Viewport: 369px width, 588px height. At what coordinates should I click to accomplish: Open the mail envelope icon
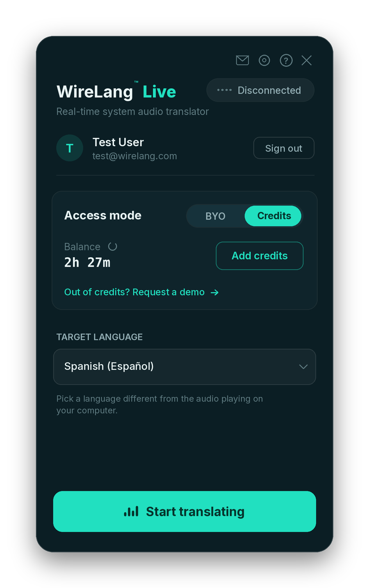[x=242, y=60]
